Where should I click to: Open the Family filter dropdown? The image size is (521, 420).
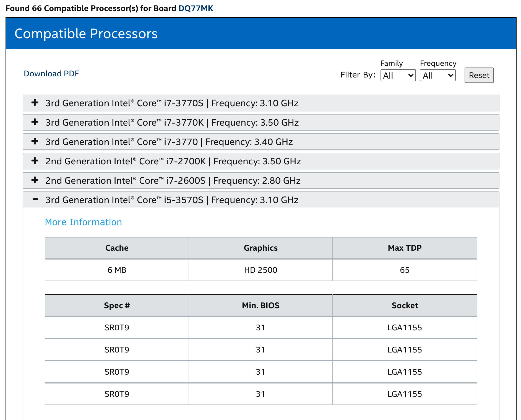tap(398, 75)
